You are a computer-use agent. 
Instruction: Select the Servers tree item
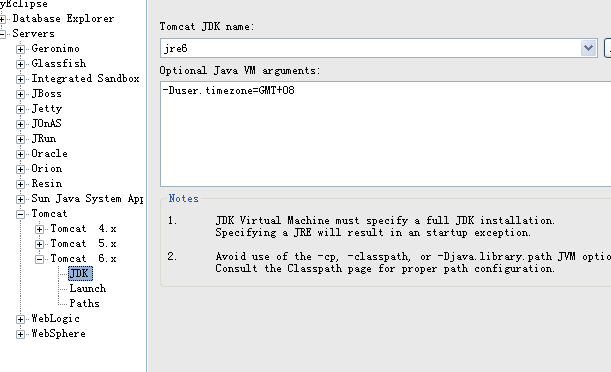coord(34,33)
